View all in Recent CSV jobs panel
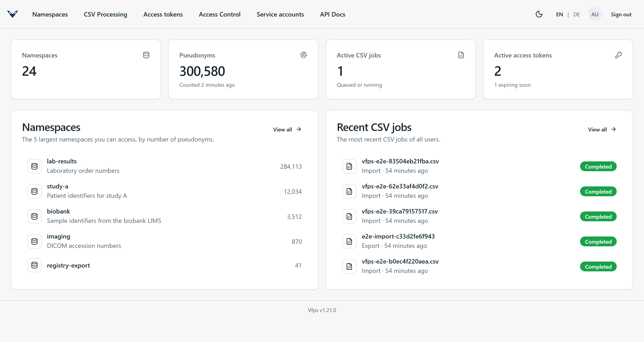The height and width of the screenshot is (342, 644). (602, 129)
